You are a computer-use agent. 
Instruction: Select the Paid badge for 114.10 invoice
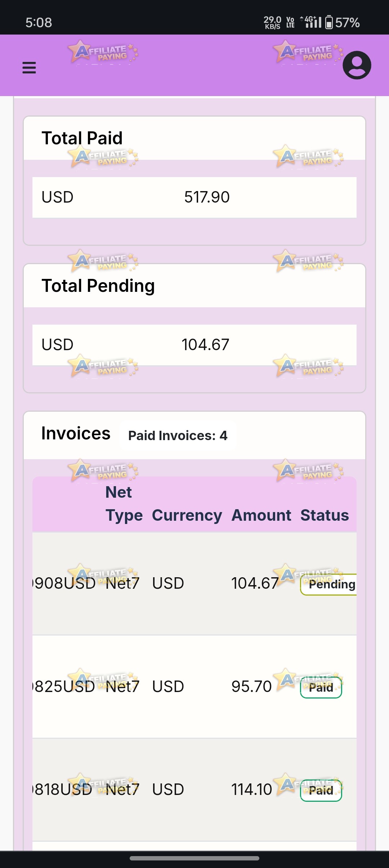coord(321,791)
